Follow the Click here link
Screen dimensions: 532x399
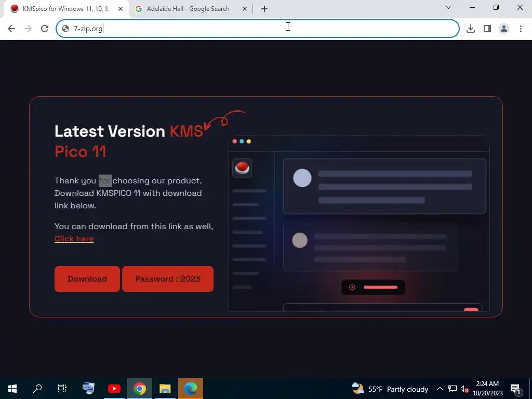coord(74,239)
